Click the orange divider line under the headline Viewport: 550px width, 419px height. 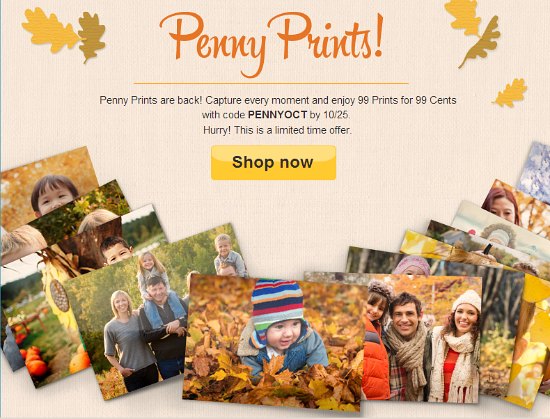271,83
